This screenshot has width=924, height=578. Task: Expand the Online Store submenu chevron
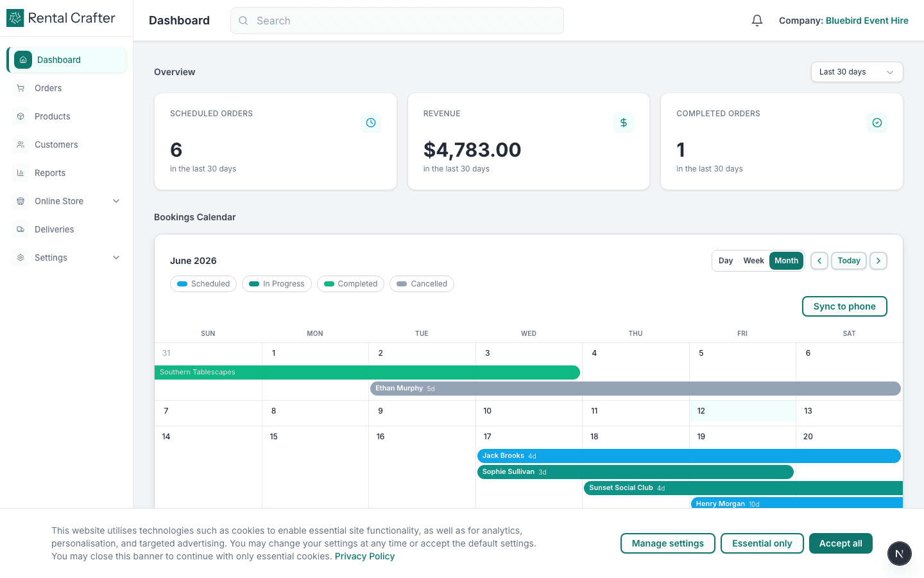116,201
